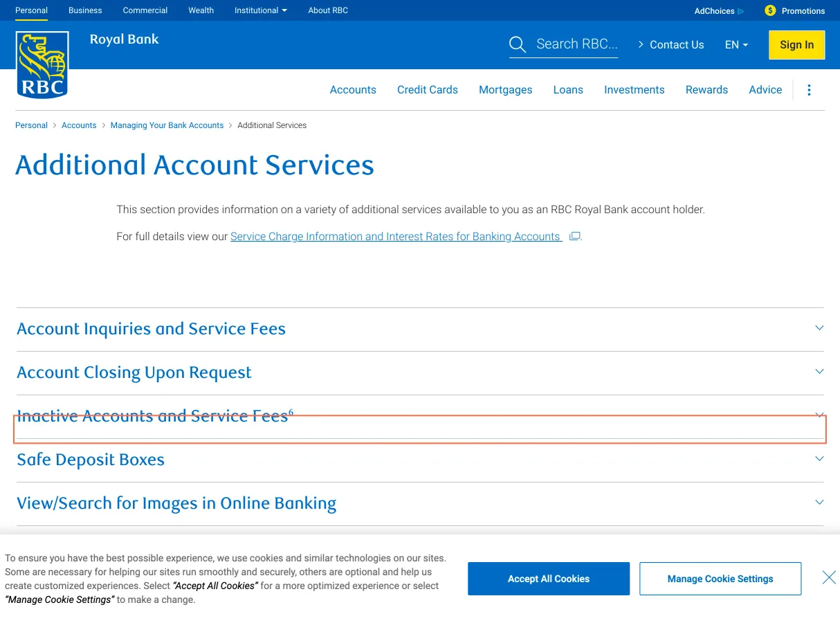Expand View/Search for Images in Online Banking chevron
Screen dimensions: 840x623
point(819,503)
